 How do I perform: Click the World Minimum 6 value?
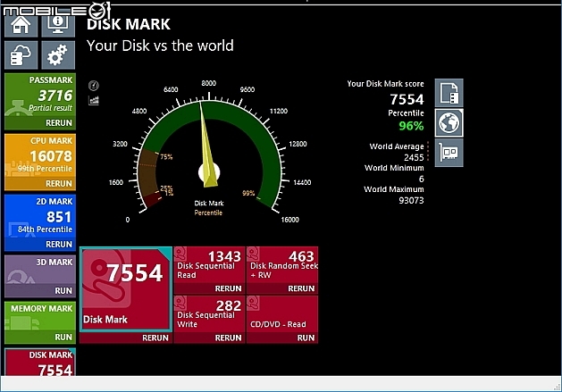(x=422, y=179)
